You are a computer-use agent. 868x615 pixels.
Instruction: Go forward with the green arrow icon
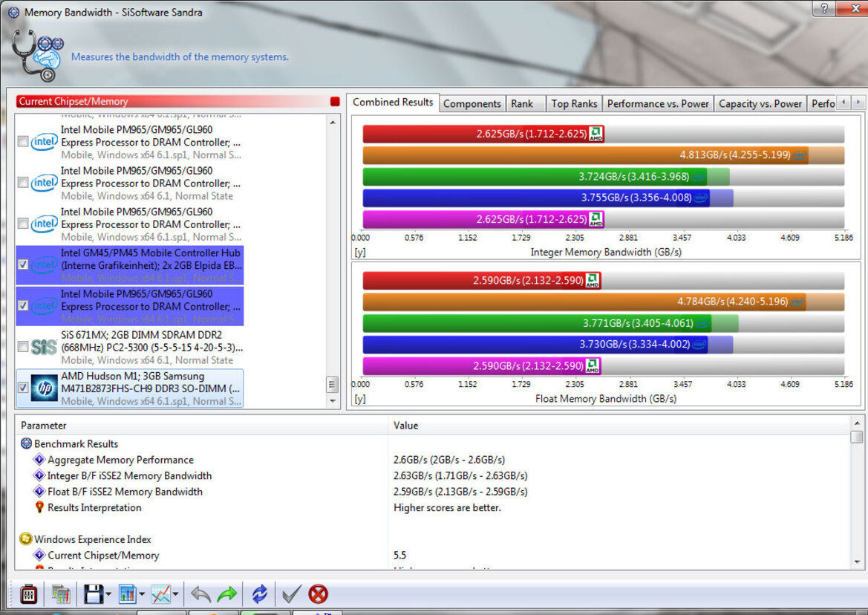point(227,594)
